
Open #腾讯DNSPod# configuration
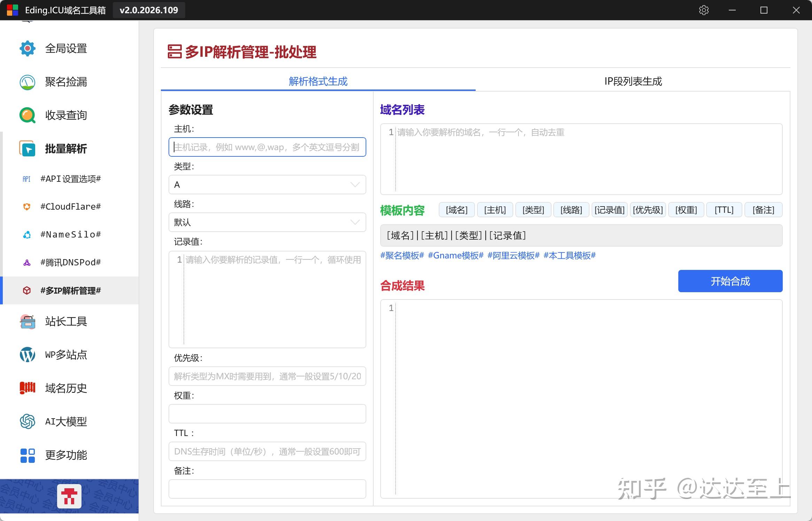pos(70,262)
